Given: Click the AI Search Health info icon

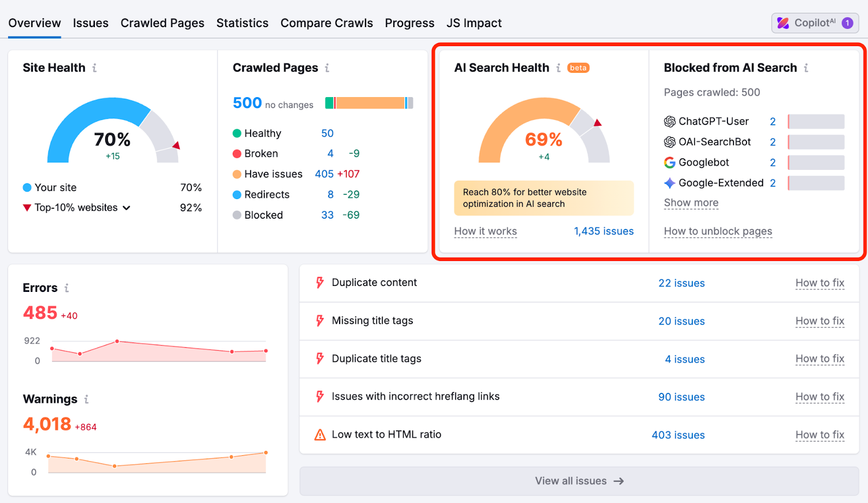Looking at the screenshot, I should click(x=558, y=68).
